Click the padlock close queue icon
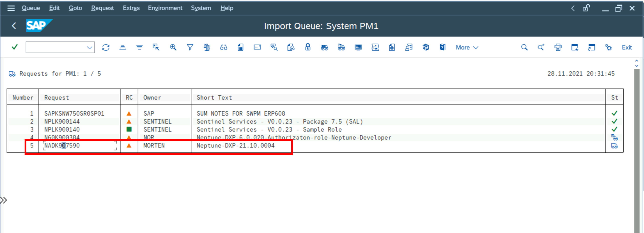The image size is (644, 233). click(x=308, y=47)
